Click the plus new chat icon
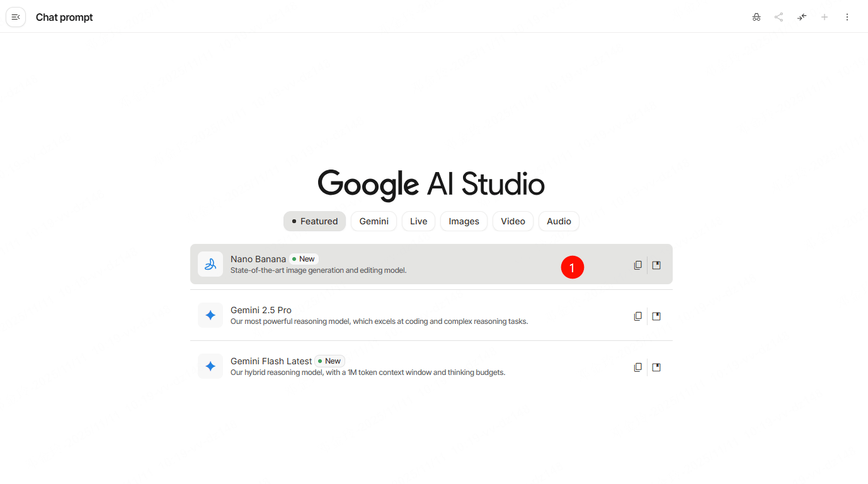Screen dimensions: 868x484 (x=825, y=17)
